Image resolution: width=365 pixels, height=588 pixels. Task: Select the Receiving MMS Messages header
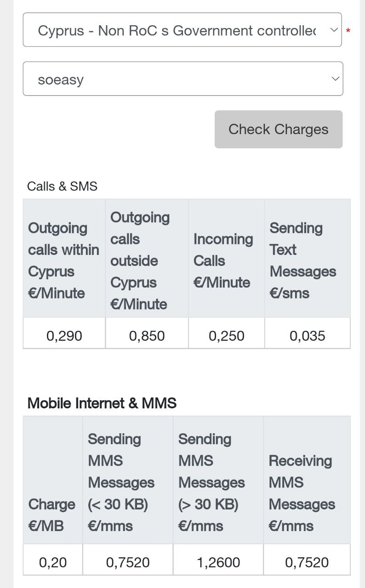[302, 493]
